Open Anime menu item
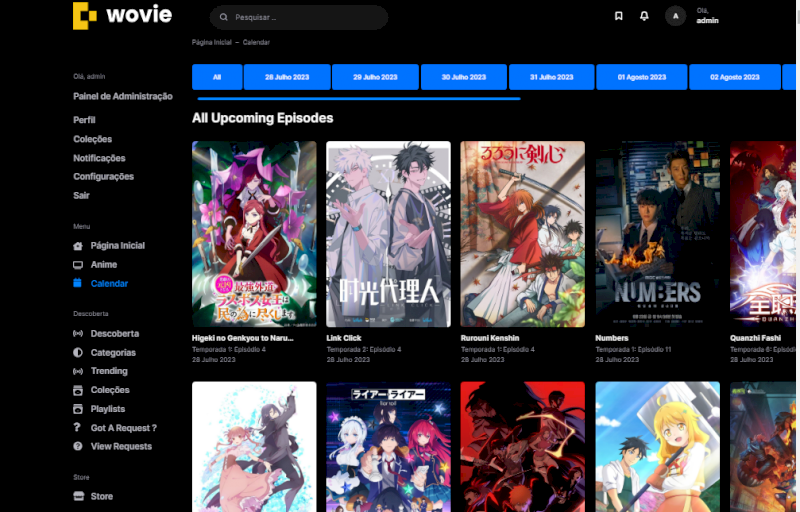Viewport: 800px width, 512px height. (104, 265)
